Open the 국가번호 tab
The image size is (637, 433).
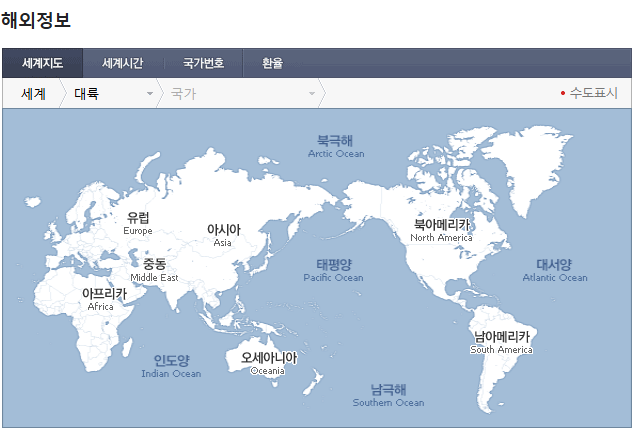click(x=203, y=63)
